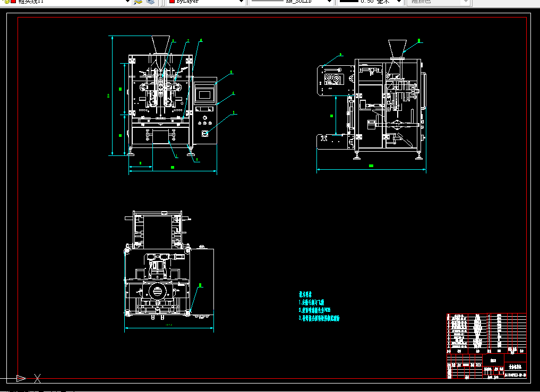
Task: Click the red ByLayer color swatch
Action: click(172, 2)
